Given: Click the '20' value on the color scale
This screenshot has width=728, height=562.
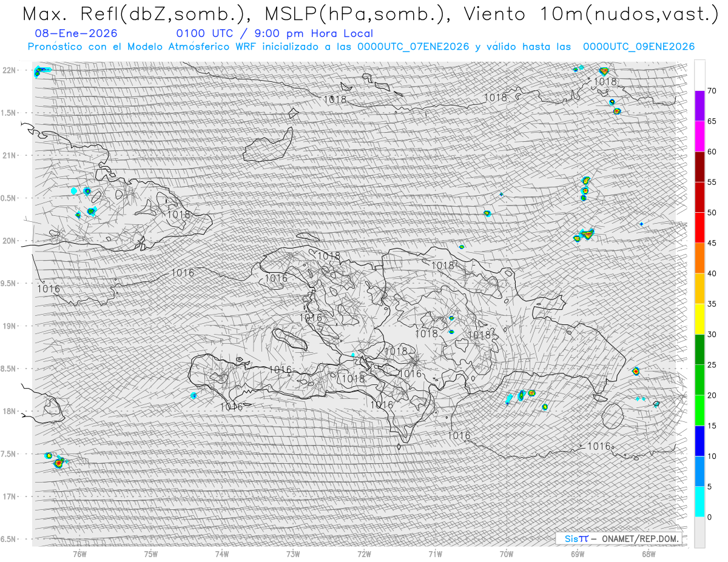Looking at the screenshot, I should click(712, 395).
